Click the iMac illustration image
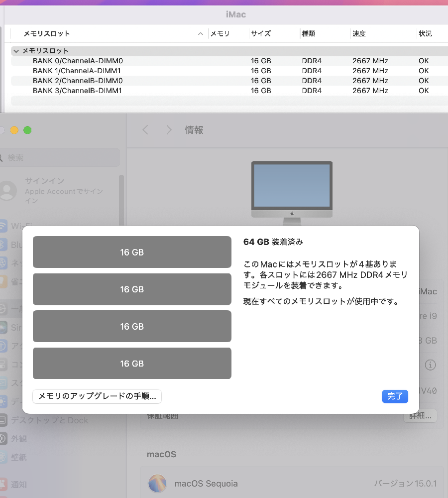 (292, 193)
